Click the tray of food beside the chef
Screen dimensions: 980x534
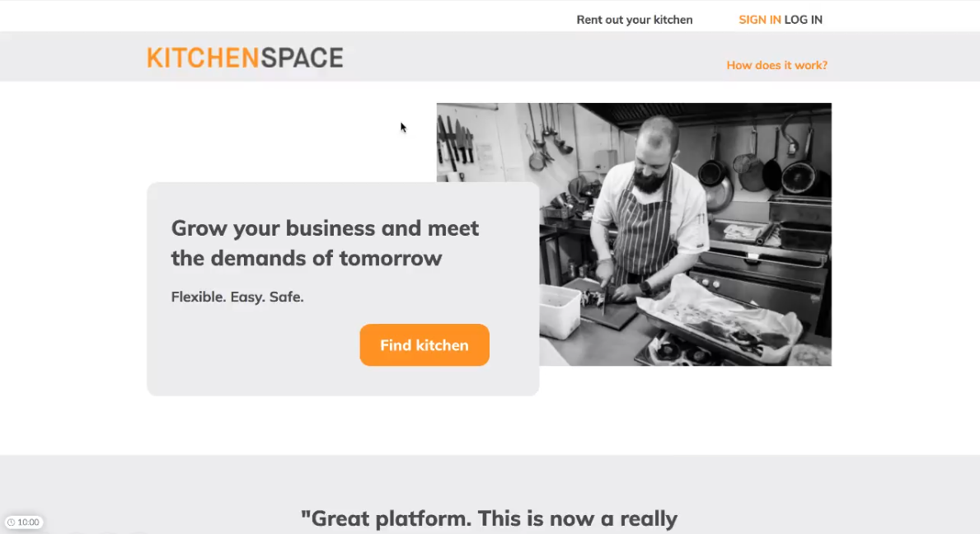719,319
